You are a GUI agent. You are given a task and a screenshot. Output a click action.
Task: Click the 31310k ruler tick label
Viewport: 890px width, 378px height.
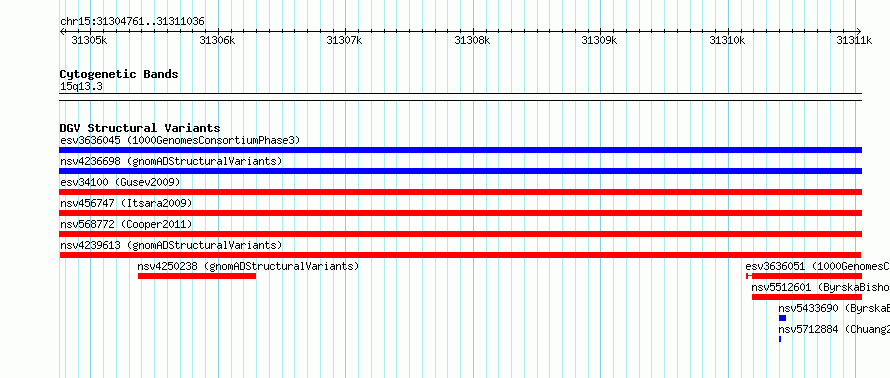(727, 40)
